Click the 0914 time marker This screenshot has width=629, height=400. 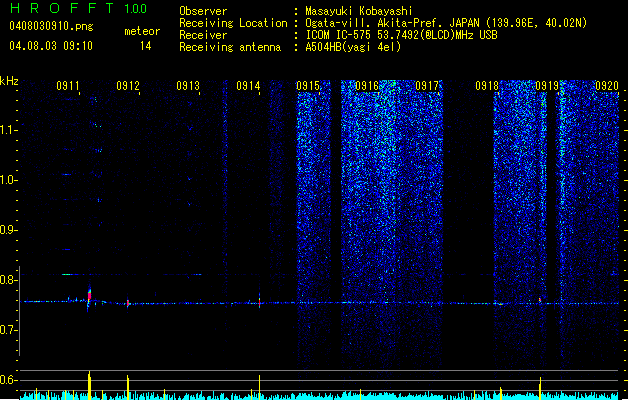pos(248,86)
